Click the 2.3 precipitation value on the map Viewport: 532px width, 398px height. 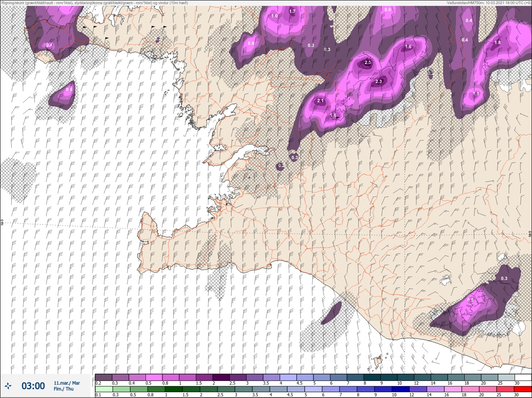[379, 82]
